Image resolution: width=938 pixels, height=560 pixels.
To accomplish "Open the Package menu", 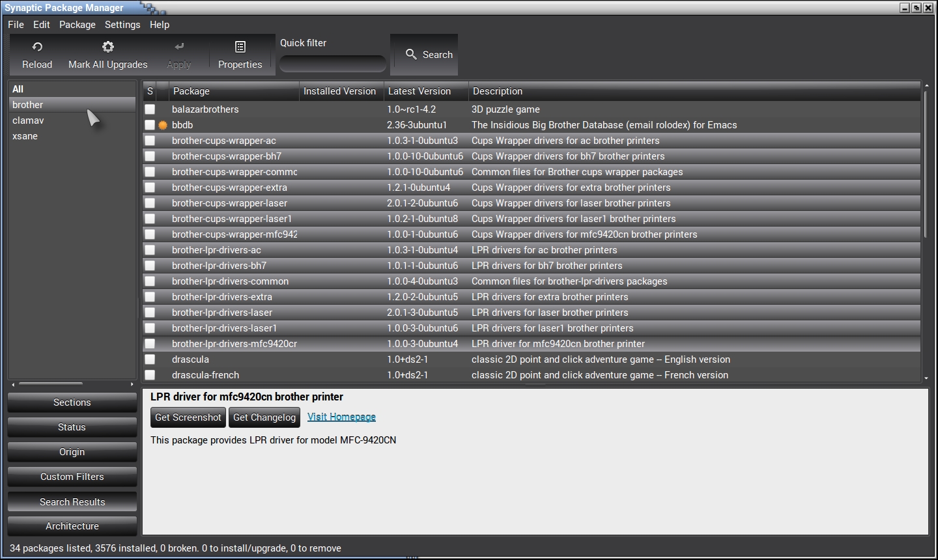I will pos(77,25).
